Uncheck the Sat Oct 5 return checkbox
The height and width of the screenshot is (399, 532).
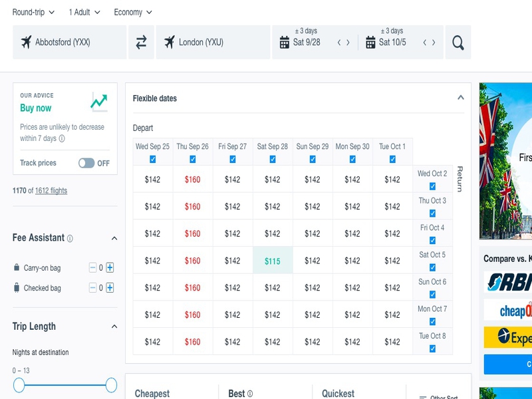coord(433,268)
